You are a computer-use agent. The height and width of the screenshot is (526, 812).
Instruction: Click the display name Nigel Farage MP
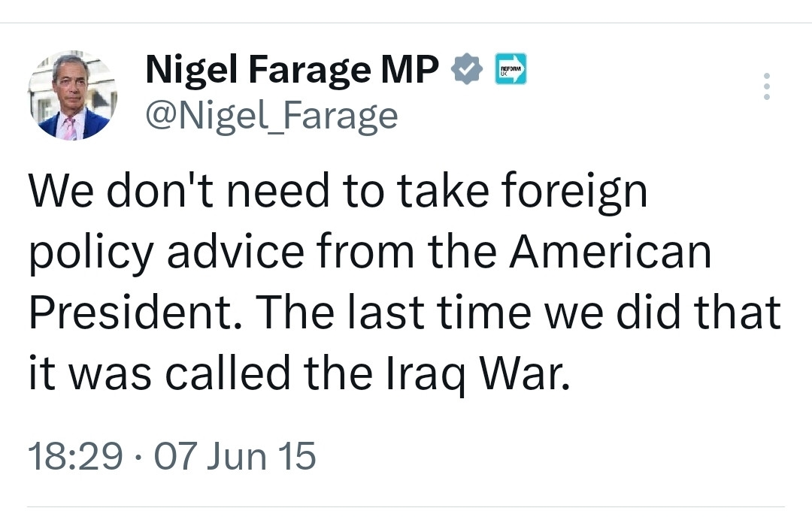click(x=292, y=71)
